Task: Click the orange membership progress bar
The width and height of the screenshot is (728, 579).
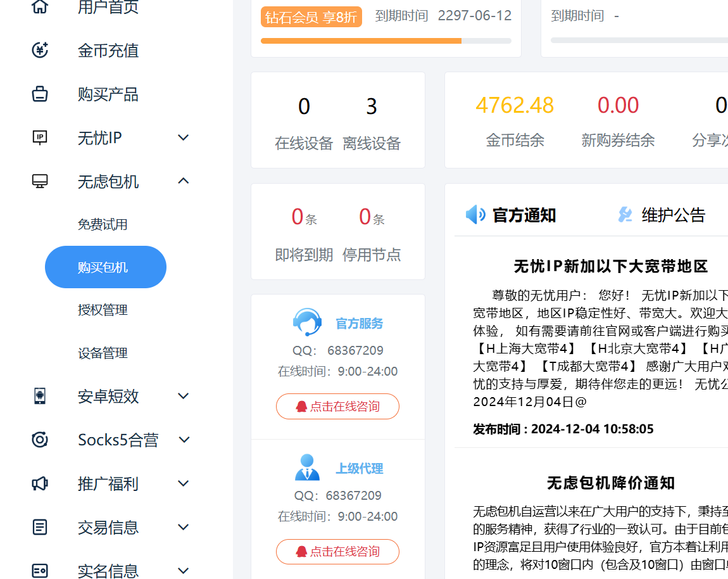Action: 361,41
